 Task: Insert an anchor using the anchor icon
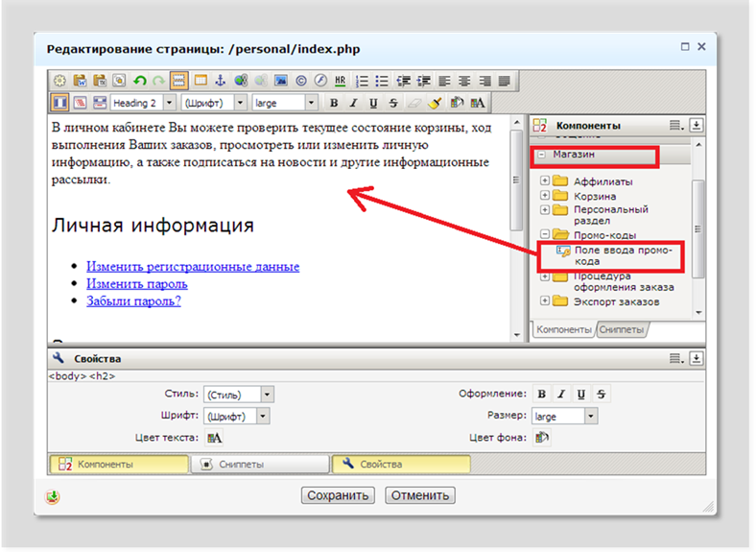220,82
